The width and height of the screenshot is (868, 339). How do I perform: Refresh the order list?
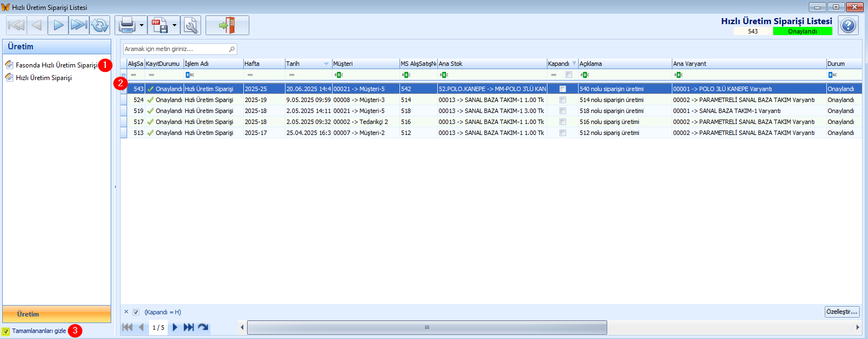(x=100, y=25)
